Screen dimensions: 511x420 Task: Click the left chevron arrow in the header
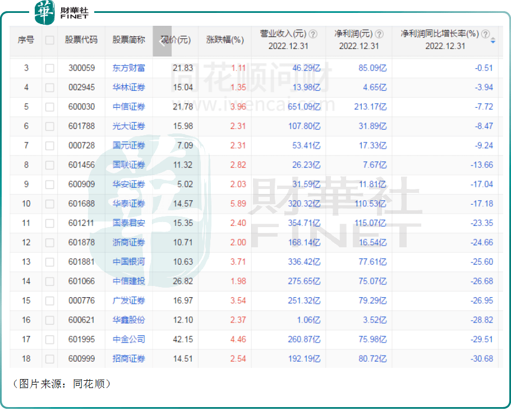(162, 40)
